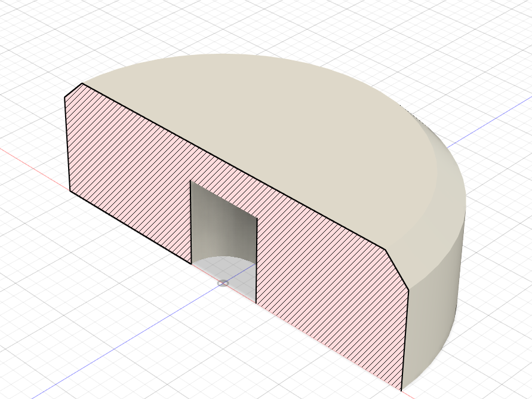
Task: Select the top edge of the hole cutout
Action: point(224,199)
